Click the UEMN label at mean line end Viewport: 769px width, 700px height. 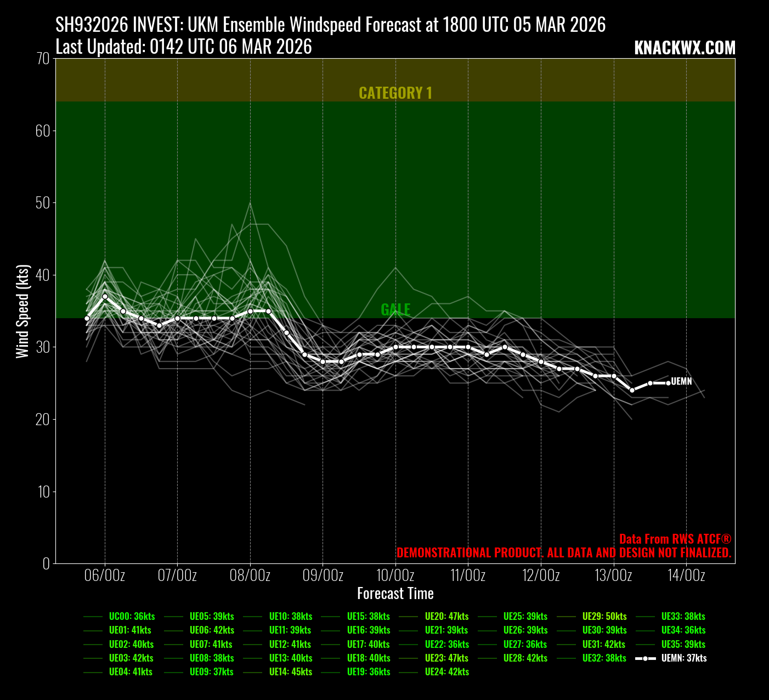pyautogui.click(x=681, y=382)
